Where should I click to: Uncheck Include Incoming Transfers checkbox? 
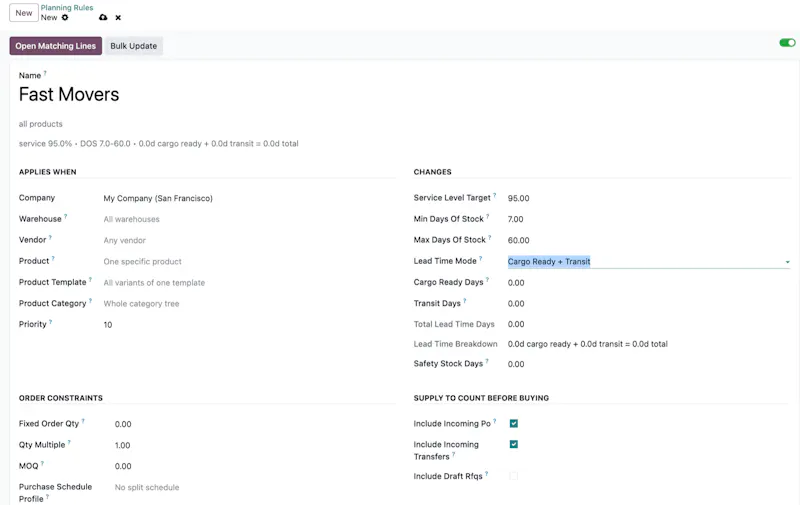click(514, 444)
